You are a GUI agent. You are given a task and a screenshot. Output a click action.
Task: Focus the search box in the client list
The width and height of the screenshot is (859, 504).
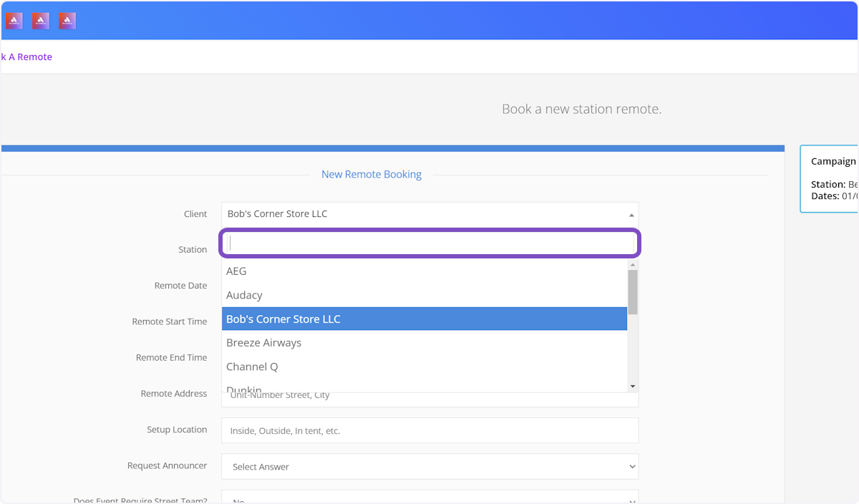point(429,243)
